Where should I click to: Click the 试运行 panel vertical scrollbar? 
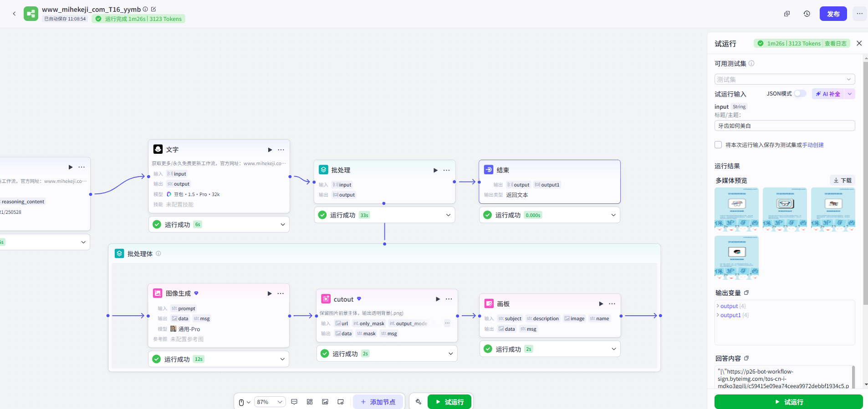click(865, 182)
